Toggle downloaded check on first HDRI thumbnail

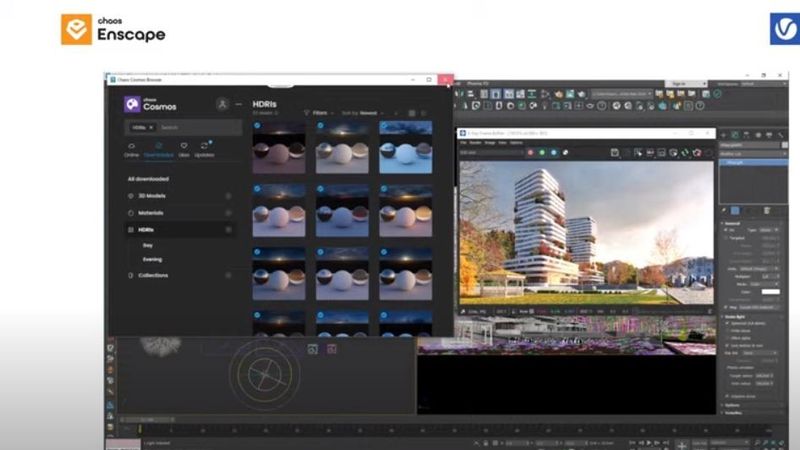pyautogui.click(x=257, y=126)
